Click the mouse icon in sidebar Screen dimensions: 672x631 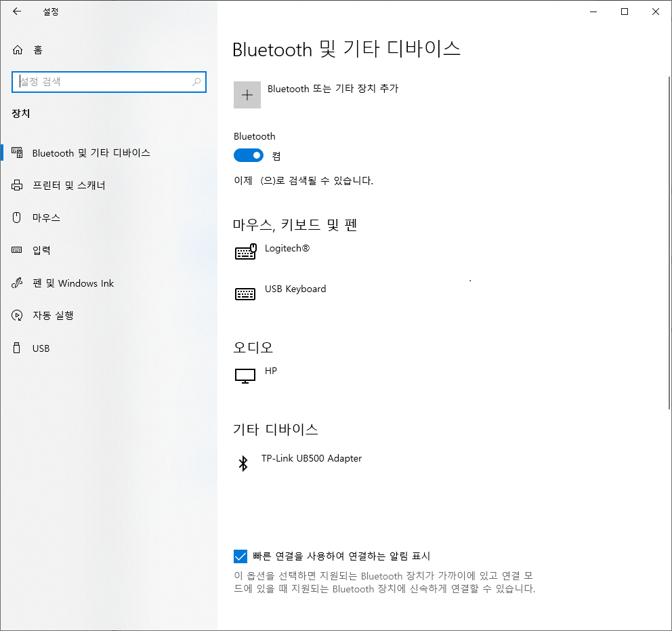(x=17, y=218)
